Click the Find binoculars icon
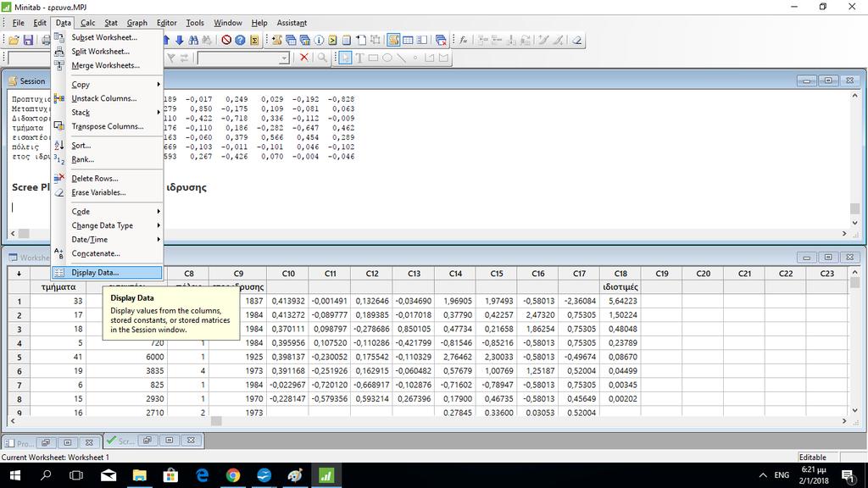This screenshot has height=488, width=868. [193, 41]
